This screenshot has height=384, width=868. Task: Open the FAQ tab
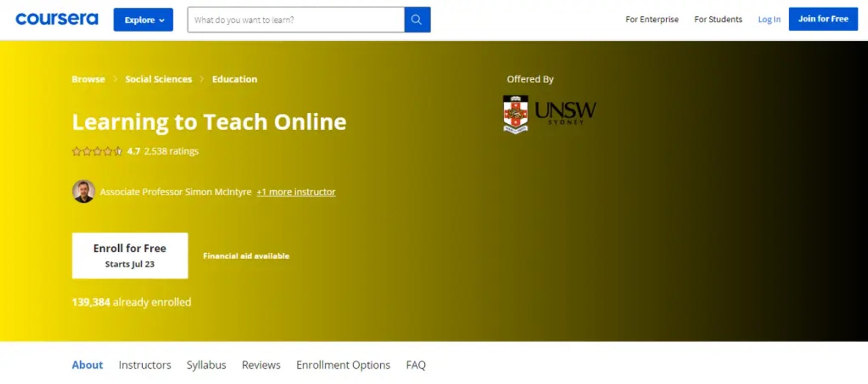click(416, 365)
